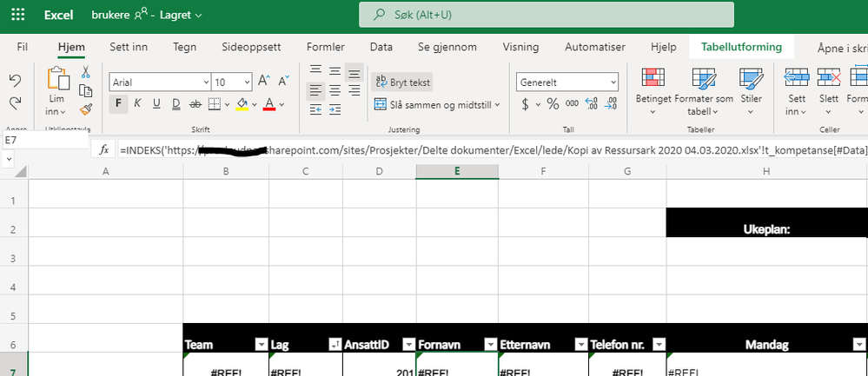Image resolution: width=868 pixels, height=376 pixels.
Task: Click the Slå sammen og midtstill icon
Action: (x=380, y=104)
